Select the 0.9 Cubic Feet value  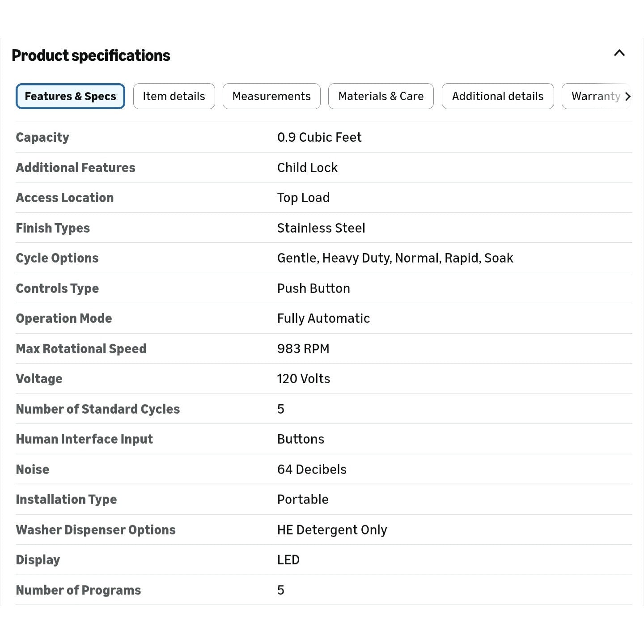pos(319,137)
